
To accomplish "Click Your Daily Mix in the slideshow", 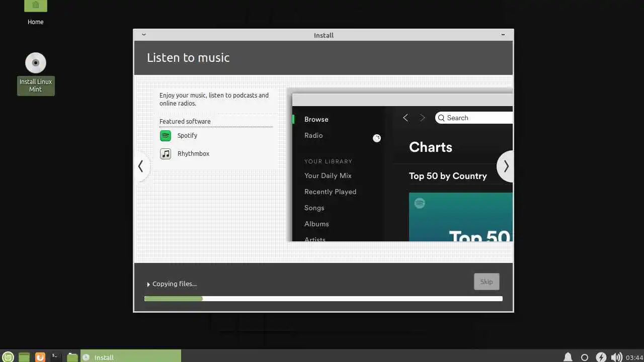I will (x=328, y=175).
